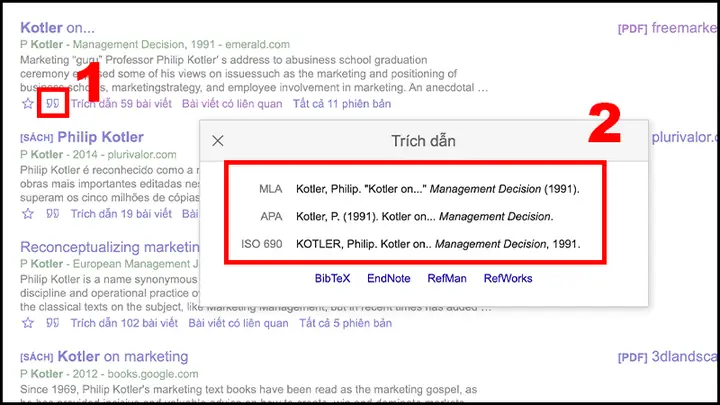This screenshot has height=405, width=720.
Task: Select the APA citation text
Action: [x=425, y=216]
